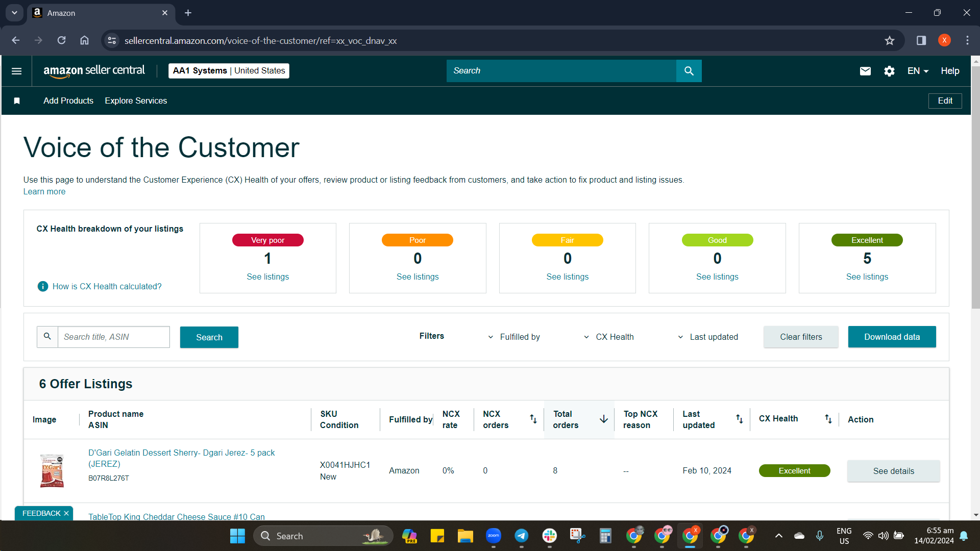Open Slack from the taskbar
The height and width of the screenshot is (551, 980).
pos(550,536)
